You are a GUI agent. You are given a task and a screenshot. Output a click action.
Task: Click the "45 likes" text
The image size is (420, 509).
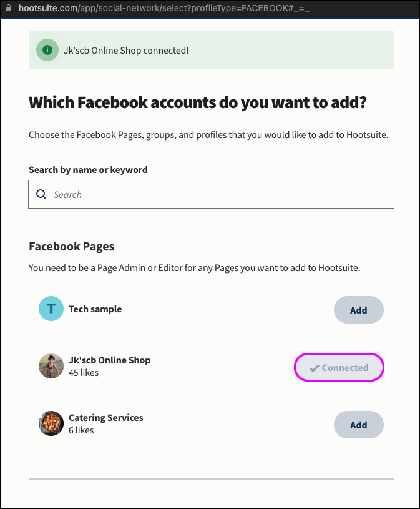[x=84, y=373]
